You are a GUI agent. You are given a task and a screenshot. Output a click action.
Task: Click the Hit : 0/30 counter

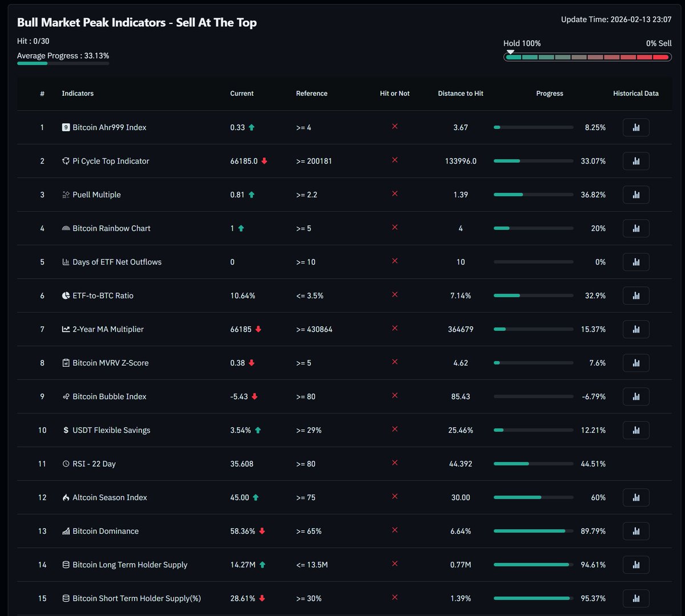33,41
